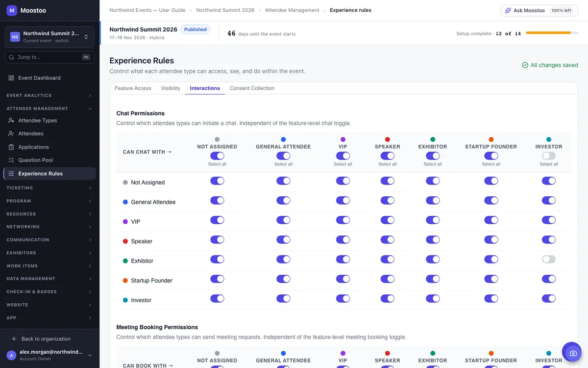Click the All changes saved check icon
The height and width of the screenshot is (368, 588).
(525, 65)
